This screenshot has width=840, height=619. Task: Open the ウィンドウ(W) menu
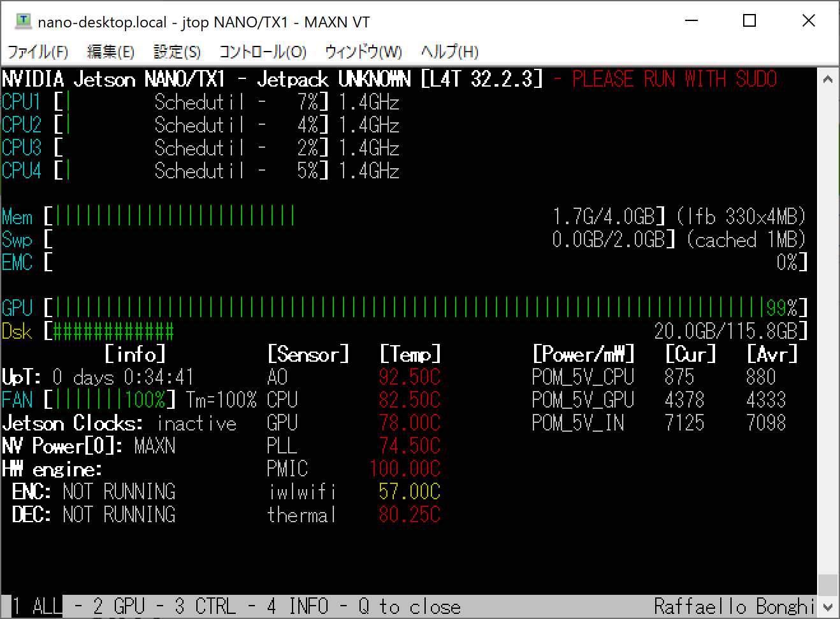tap(362, 52)
